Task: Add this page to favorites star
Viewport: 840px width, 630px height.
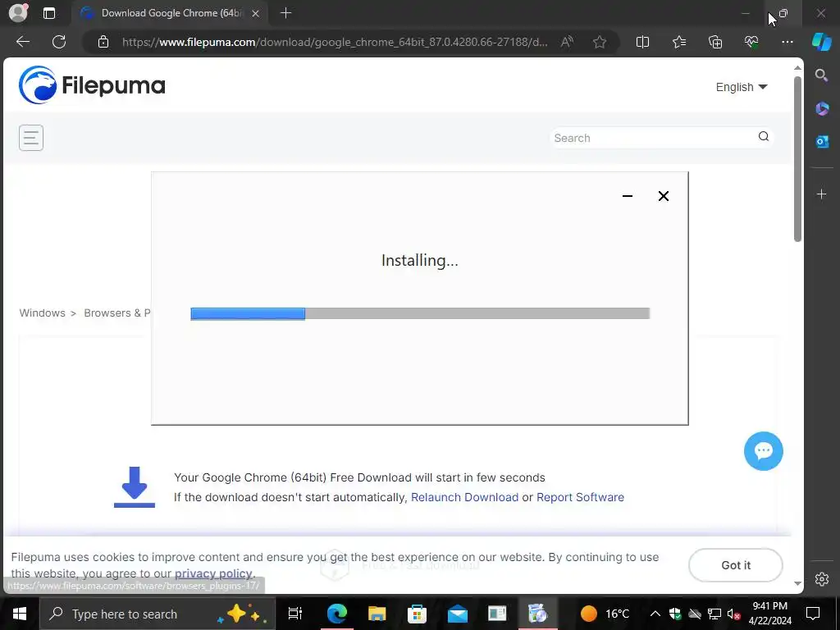Action: pos(600,42)
